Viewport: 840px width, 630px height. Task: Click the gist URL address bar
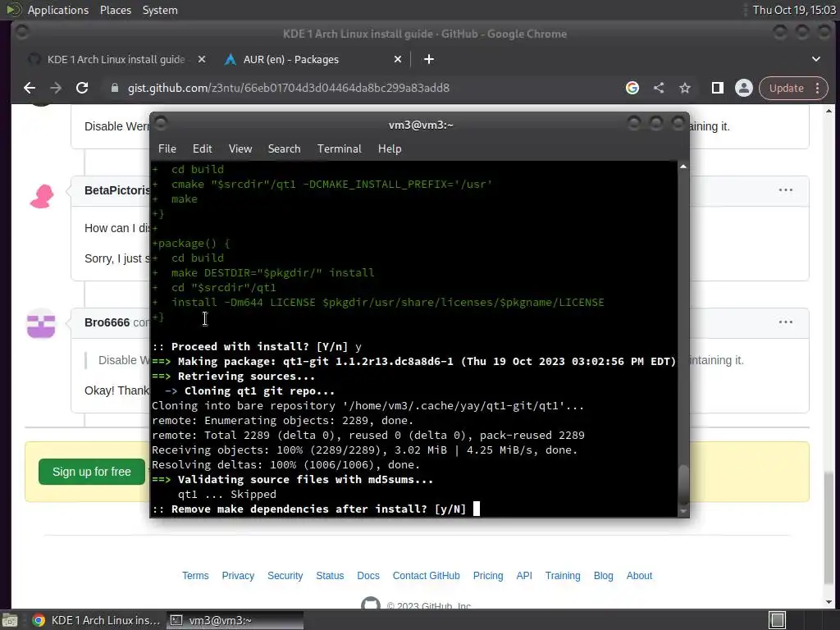click(288, 89)
